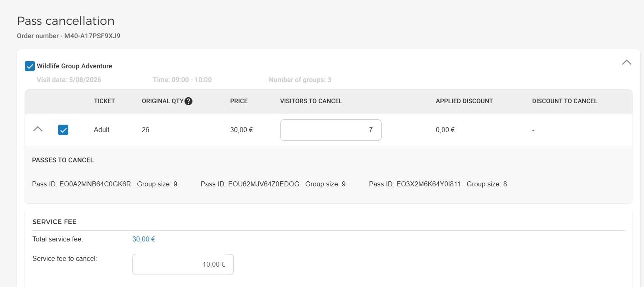Click the order number M40-A17PSF9XJ9 text
This screenshot has width=644, height=287.
coord(92,36)
